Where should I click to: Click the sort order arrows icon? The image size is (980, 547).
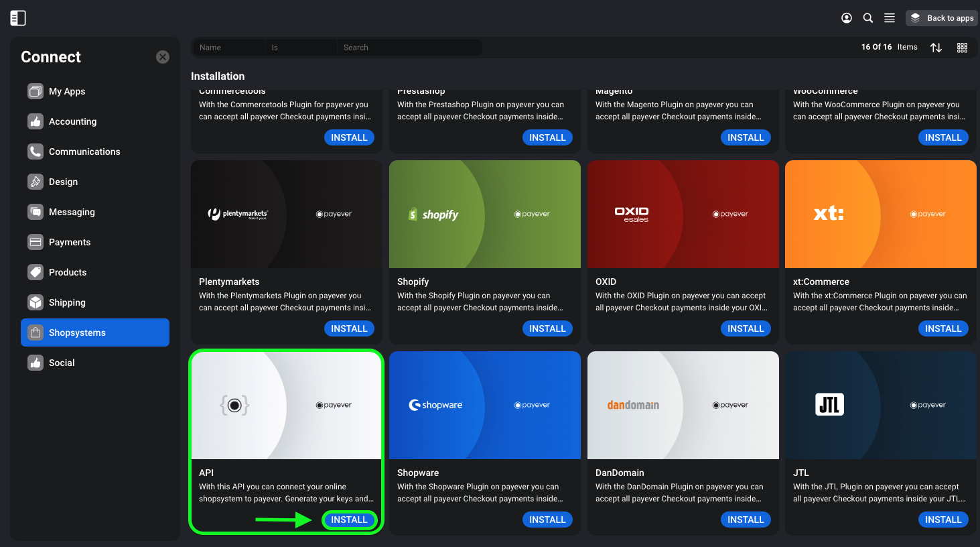click(936, 48)
